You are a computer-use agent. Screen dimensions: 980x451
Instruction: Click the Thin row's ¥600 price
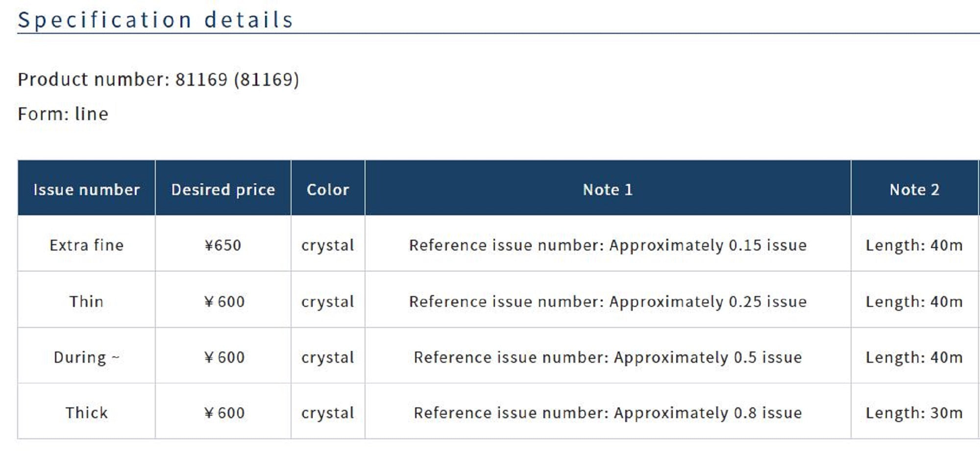224,301
